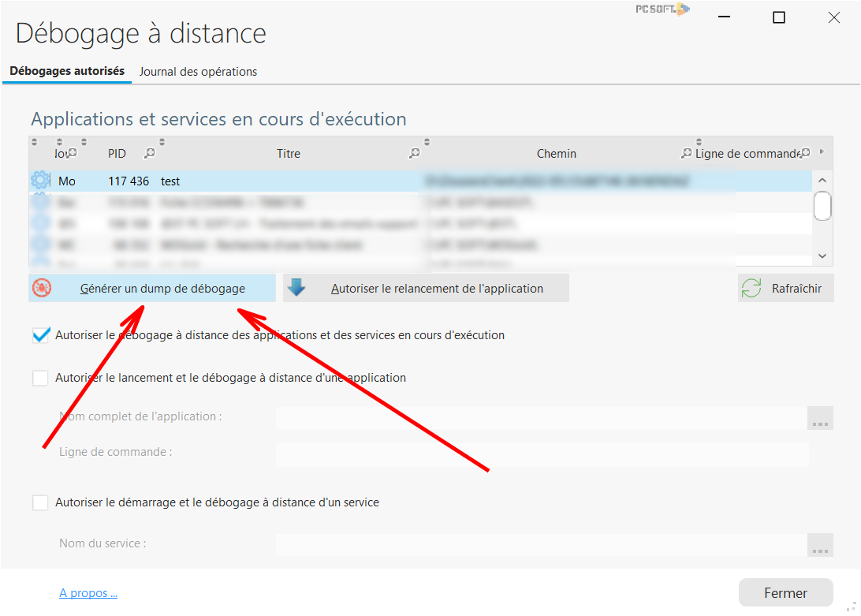Select the Débogages autorisés tab
861x616 pixels.
coord(67,71)
